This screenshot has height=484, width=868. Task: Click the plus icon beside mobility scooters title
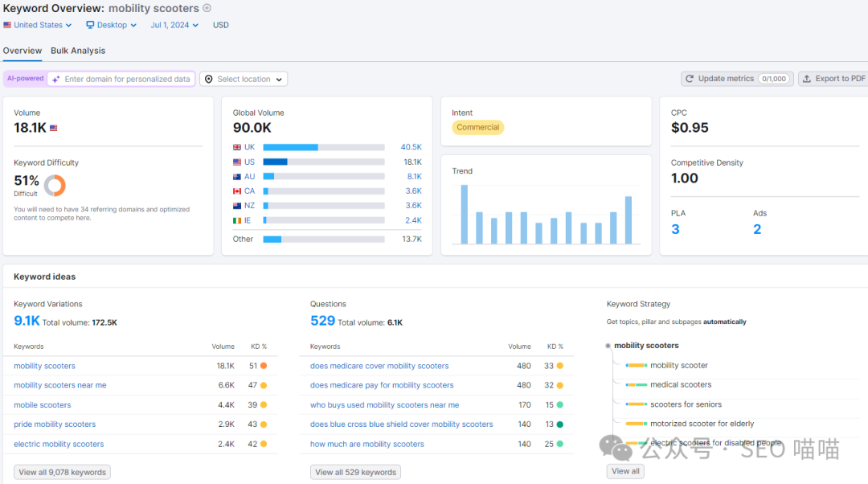[207, 8]
